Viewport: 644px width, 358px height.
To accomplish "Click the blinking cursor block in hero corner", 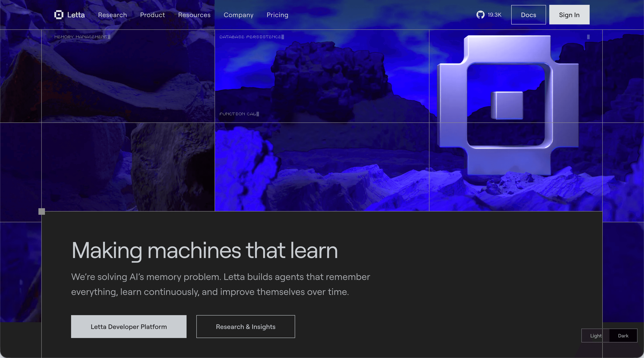I will [x=588, y=37].
